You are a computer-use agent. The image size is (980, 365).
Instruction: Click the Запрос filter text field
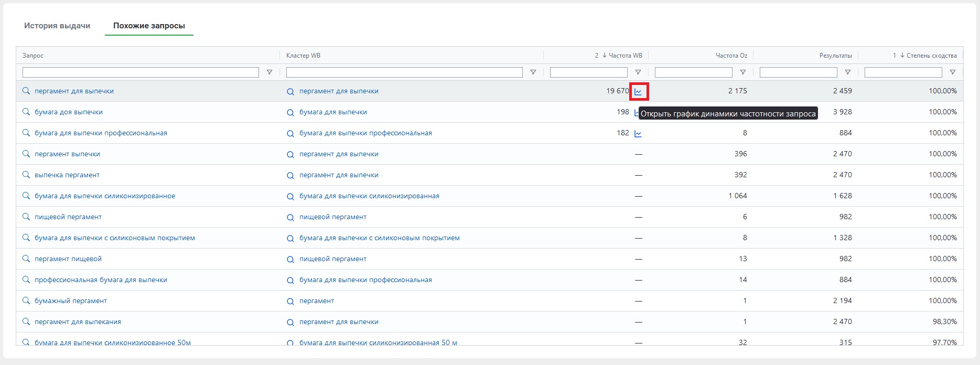click(141, 72)
